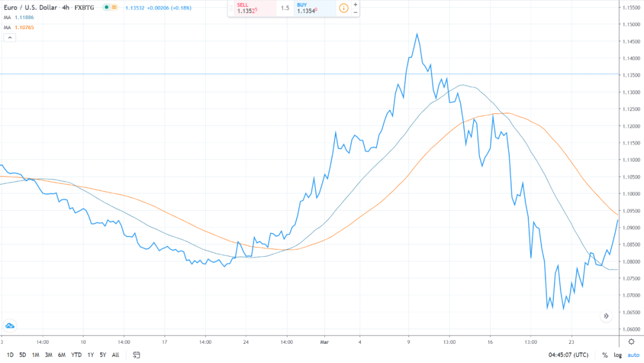Show All time range data
The height and width of the screenshot is (363, 644).
tap(116, 355)
